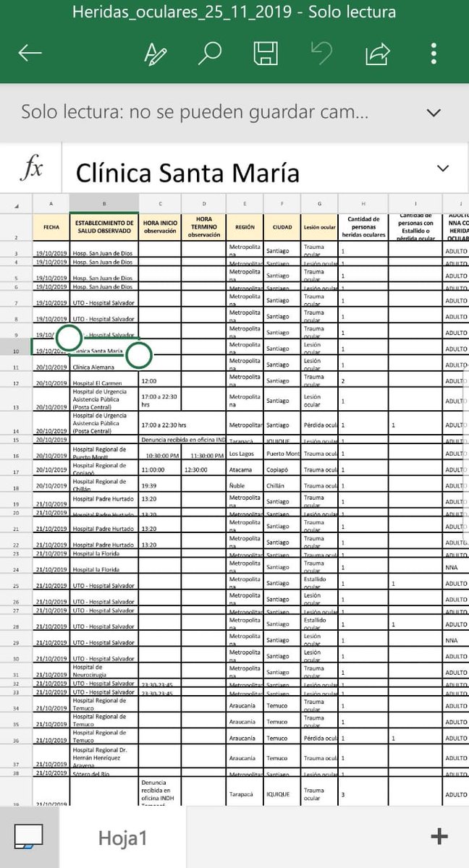Select the Sótero del Río cell

point(104,773)
